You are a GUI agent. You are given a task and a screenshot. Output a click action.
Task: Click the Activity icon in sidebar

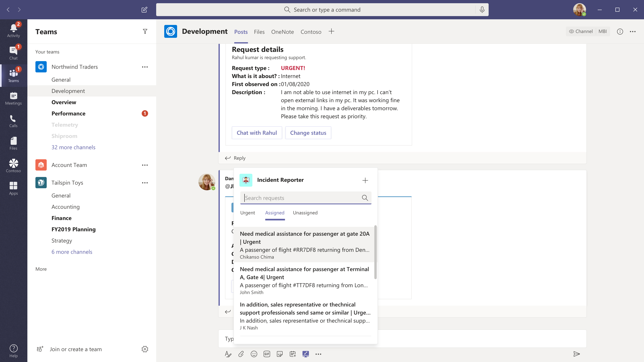13,29
